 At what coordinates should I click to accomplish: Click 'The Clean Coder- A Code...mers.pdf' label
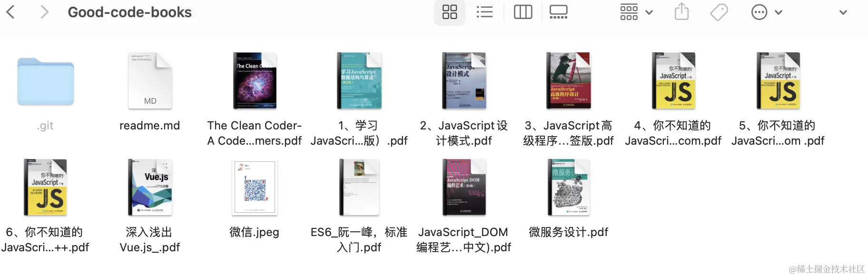coord(255,133)
